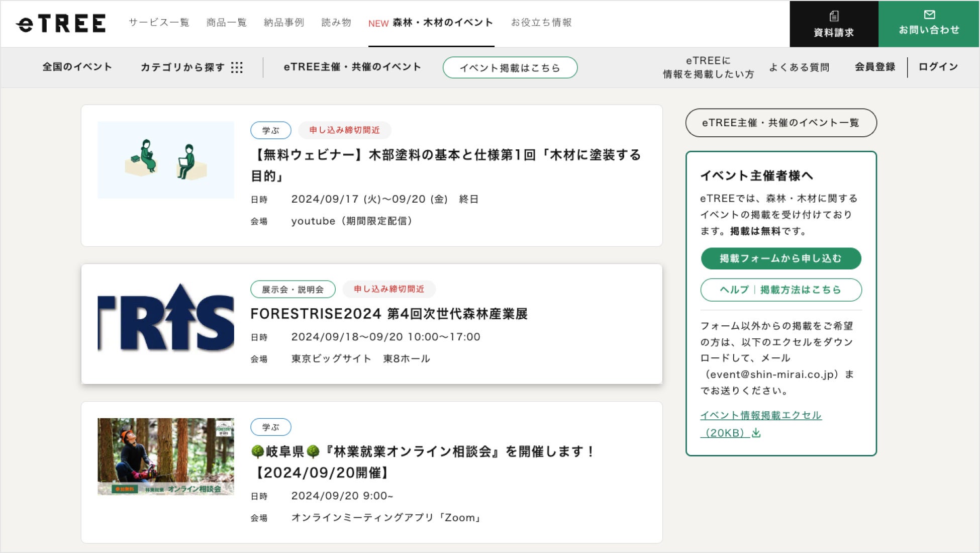Select the 森林・木材のイベント tab
The image size is (980, 553).
pos(431,23)
